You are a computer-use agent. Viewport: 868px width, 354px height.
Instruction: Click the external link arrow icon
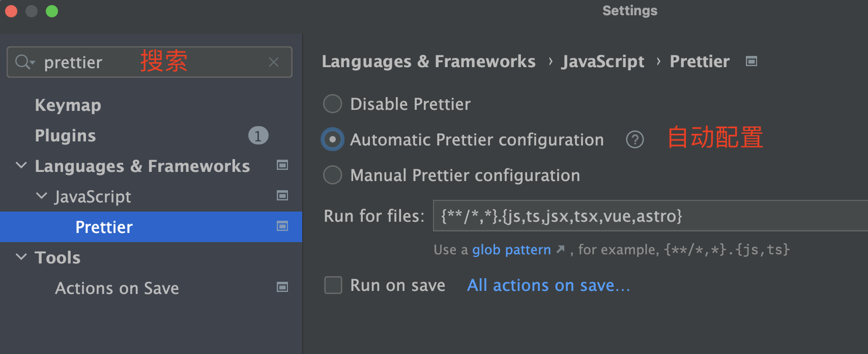[x=560, y=249]
